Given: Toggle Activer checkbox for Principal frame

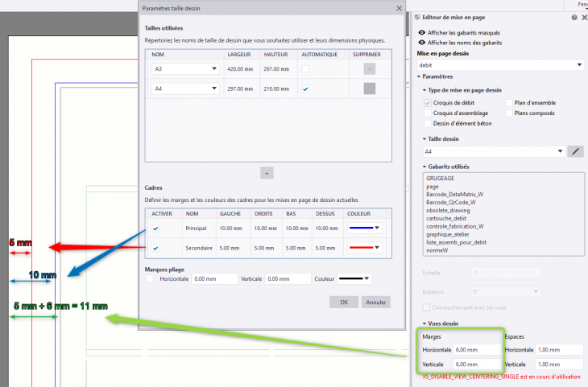Looking at the screenshot, I should [x=155, y=228].
